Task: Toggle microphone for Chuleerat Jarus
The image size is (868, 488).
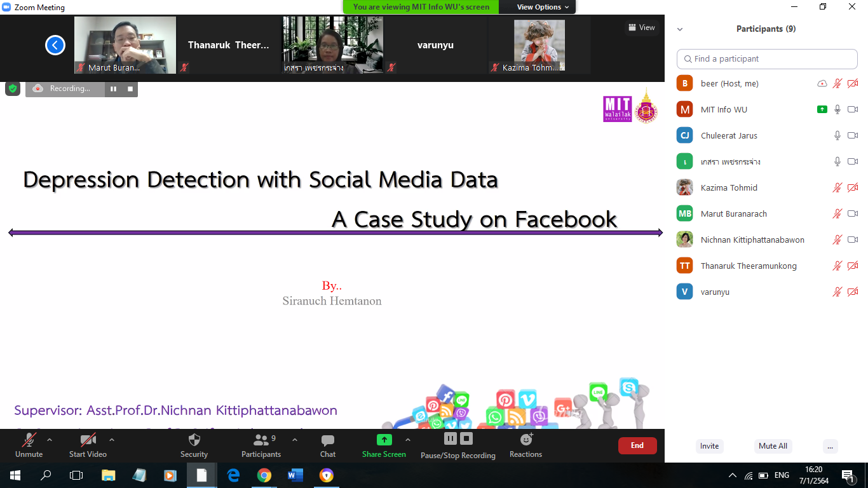Action: [837, 135]
